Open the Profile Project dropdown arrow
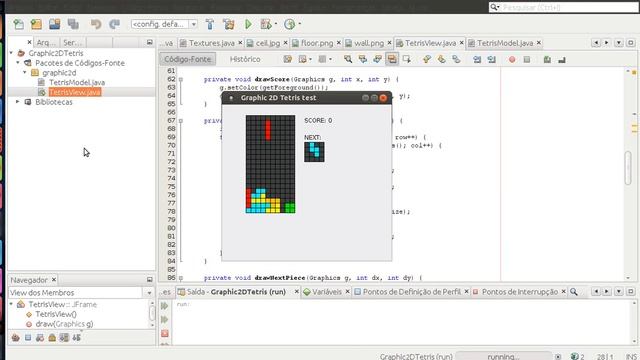The image size is (640, 360). pos(300,24)
